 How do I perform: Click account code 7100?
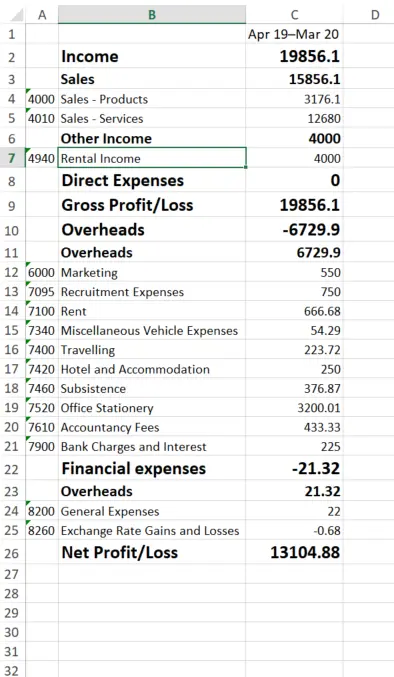42,311
